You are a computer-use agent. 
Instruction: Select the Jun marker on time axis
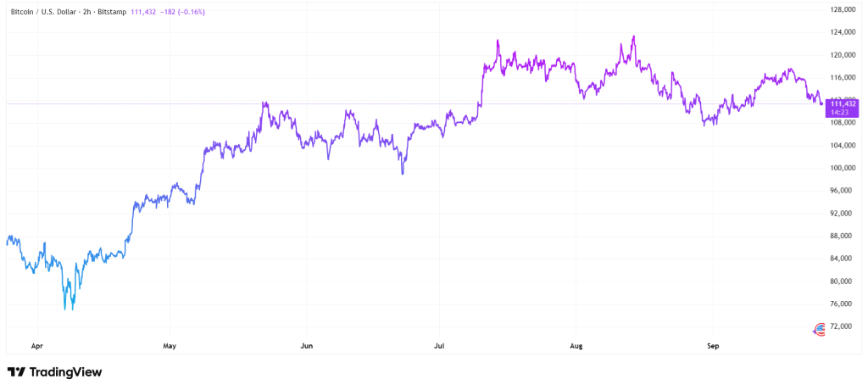(307, 346)
